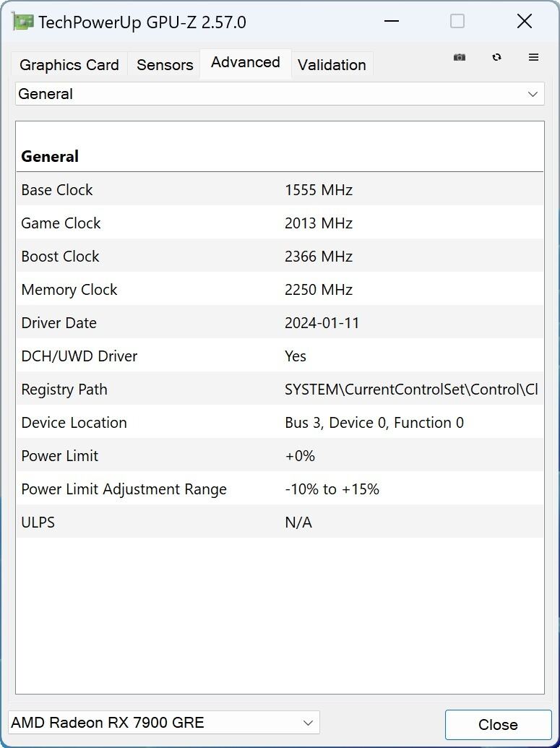The height and width of the screenshot is (748, 560).
Task: Select the Bus 3, Device 0, Function 0 value
Action: [x=374, y=423]
